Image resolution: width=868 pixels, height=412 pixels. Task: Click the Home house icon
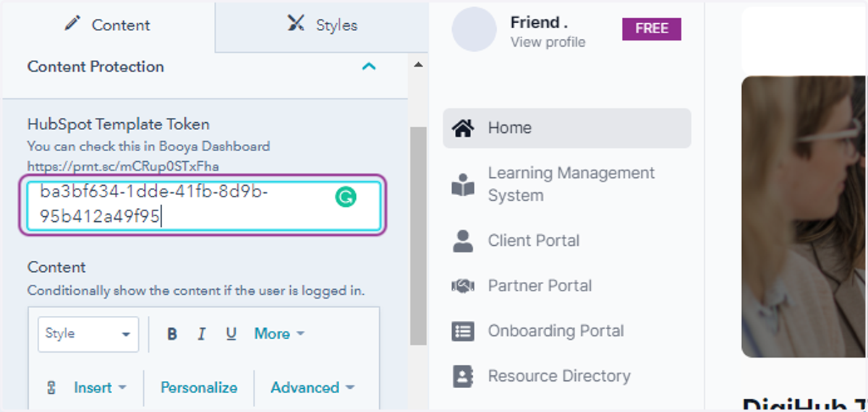pyautogui.click(x=463, y=128)
